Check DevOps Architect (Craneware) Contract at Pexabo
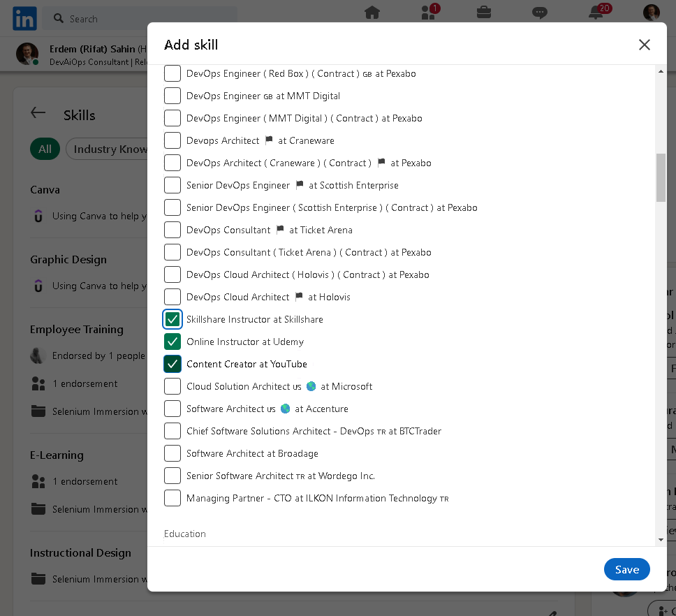Screen dimensions: 676x616 172,163
